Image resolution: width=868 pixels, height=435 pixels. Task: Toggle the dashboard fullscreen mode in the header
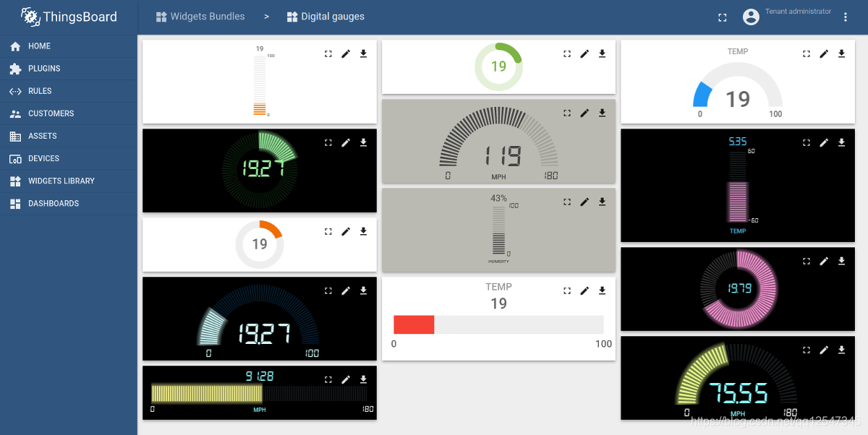(x=722, y=17)
